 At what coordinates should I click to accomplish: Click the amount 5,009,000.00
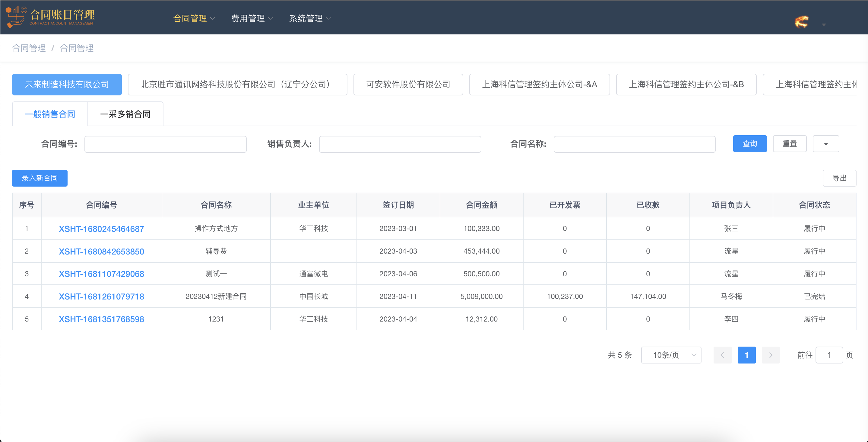coord(482,296)
